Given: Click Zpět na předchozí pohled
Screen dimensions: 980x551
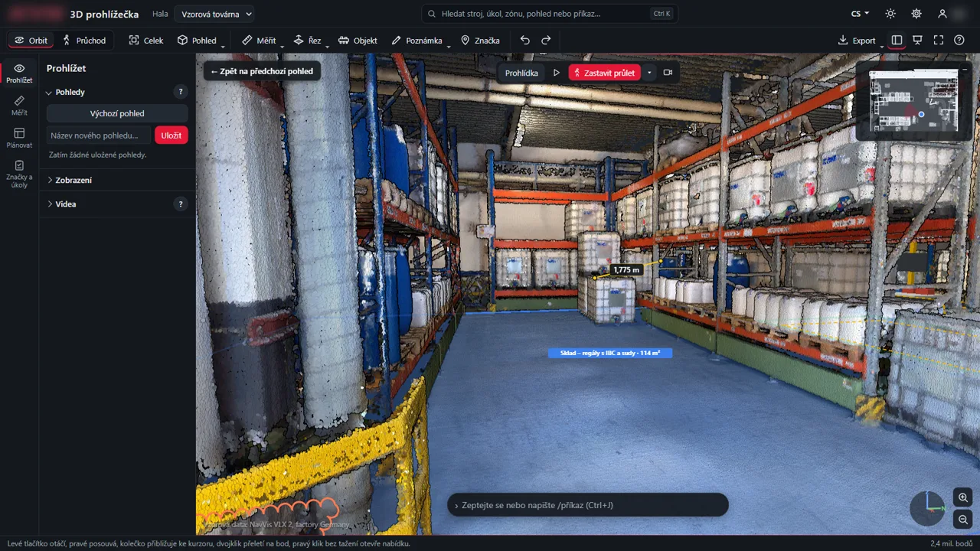Looking at the screenshot, I should (x=262, y=71).
